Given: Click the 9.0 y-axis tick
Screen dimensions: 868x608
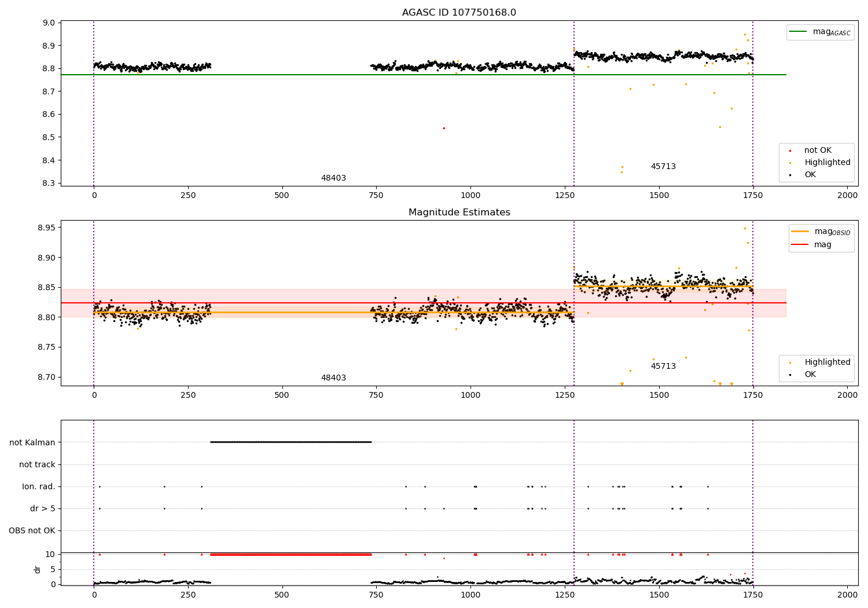Looking at the screenshot, I should (49, 23).
